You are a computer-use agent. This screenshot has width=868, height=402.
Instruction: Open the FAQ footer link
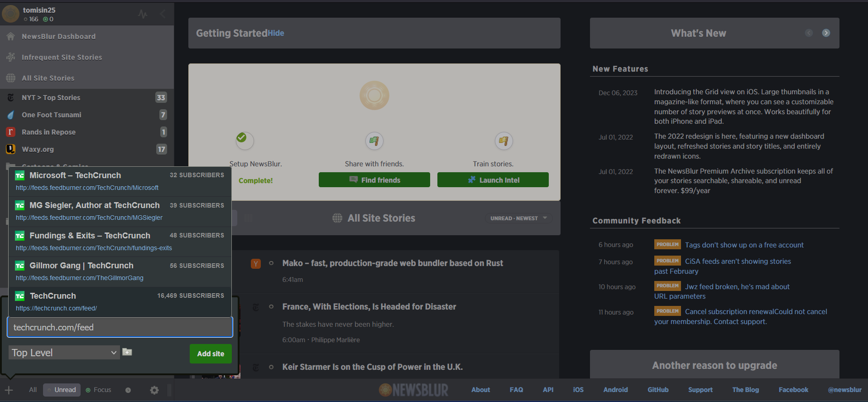click(x=516, y=390)
